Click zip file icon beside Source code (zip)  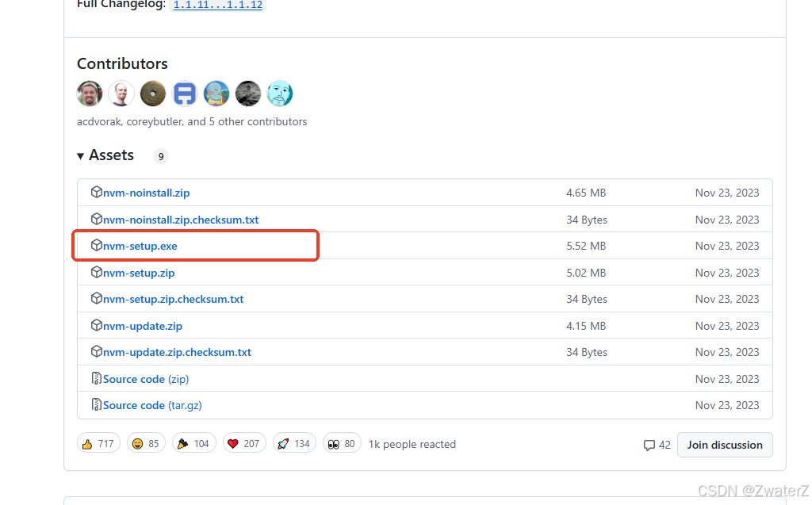(x=96, y=379)
